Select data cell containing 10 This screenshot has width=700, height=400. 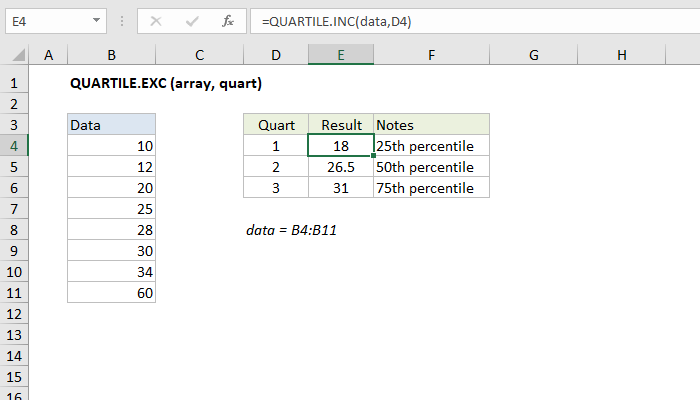click(112, 146)
